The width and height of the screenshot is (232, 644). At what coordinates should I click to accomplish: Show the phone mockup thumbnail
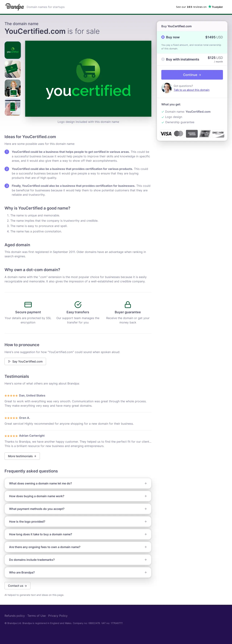click(13, 107)
